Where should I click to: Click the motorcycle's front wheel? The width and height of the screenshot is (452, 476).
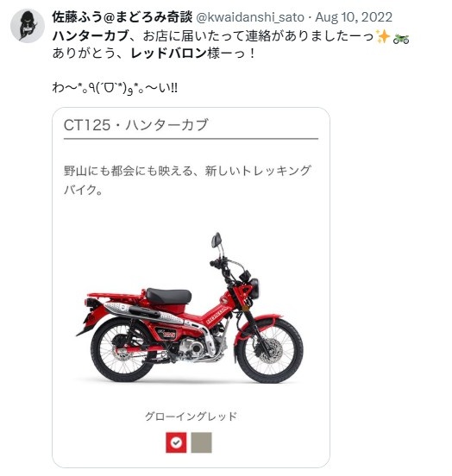tap(269, 352)
